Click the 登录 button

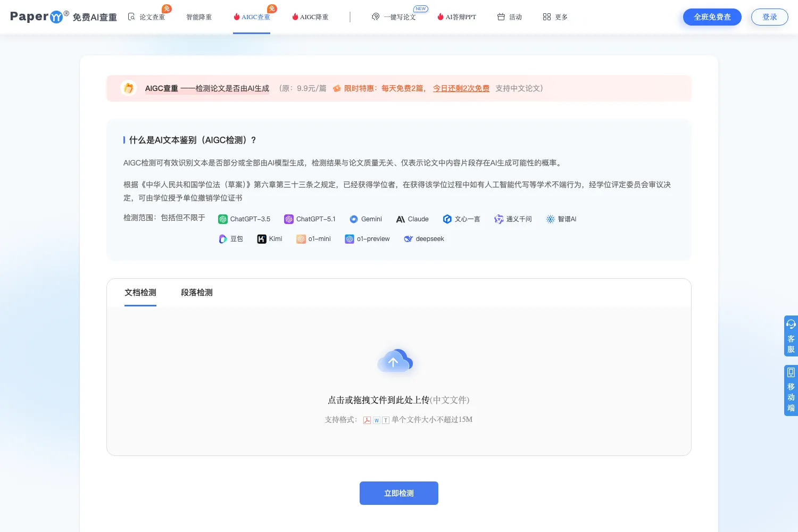[770, 17]
